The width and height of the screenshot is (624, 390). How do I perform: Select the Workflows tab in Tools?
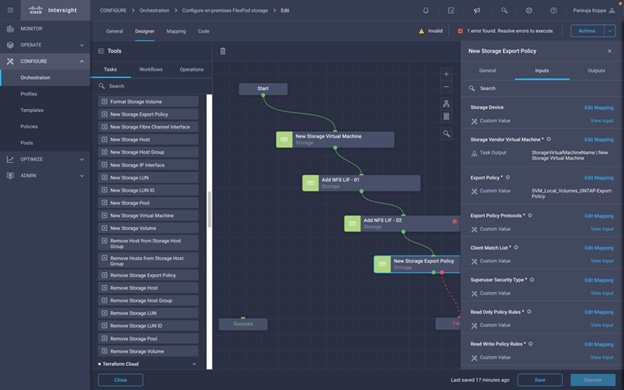coord(151,69)
